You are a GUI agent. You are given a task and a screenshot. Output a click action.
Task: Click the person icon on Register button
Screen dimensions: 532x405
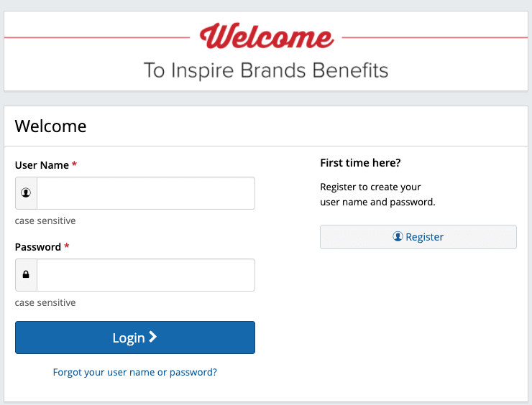click(398, 236)
